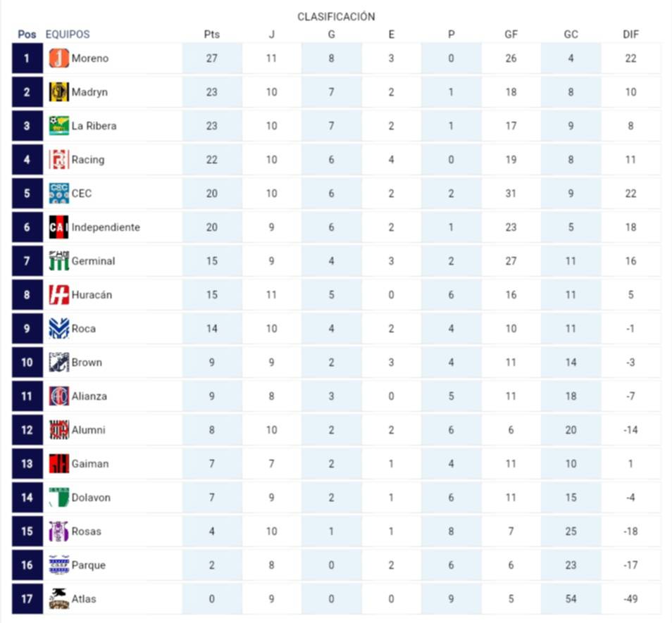Open the CEC team badge
This screenshot has height=623, width=672.
[59, 194]
